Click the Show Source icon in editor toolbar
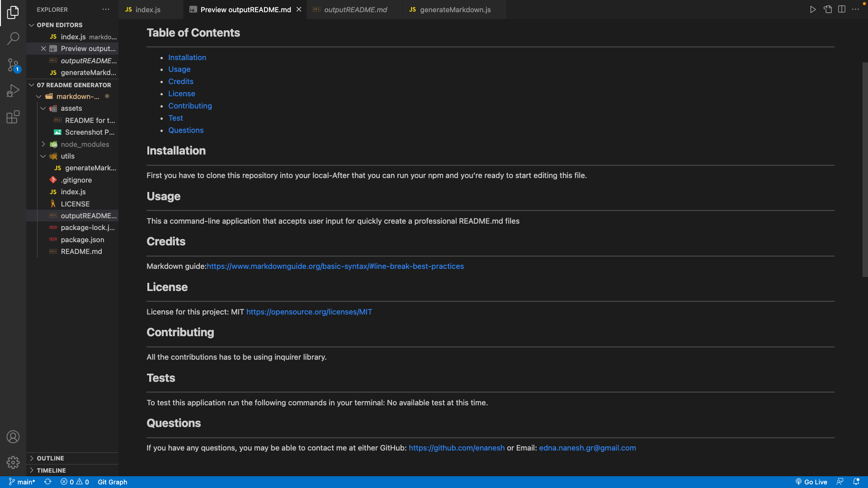 pos(827,9)
